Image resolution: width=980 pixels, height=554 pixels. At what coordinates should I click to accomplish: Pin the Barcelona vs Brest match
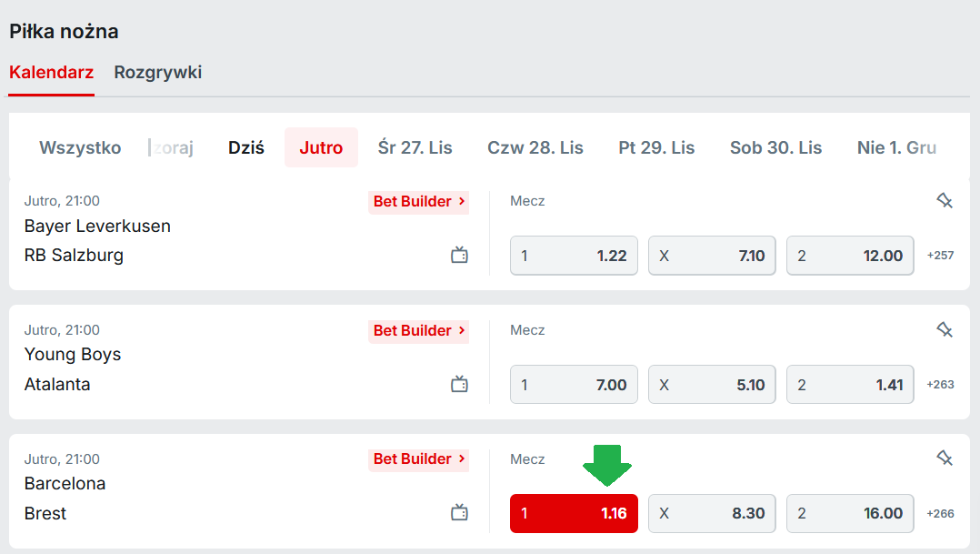coord(945,459)
